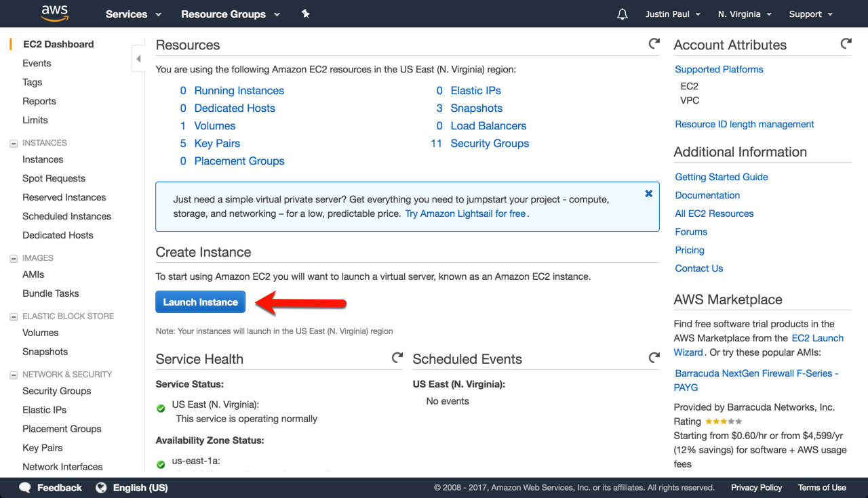
Task: Open Limits in the sidebar
Action: point(35,120)
